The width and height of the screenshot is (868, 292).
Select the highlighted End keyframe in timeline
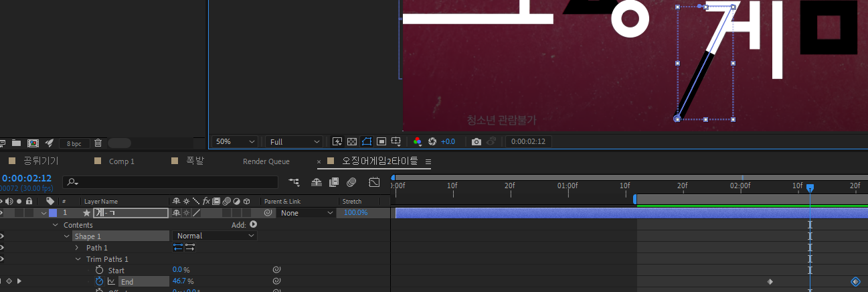pos(855,281)
